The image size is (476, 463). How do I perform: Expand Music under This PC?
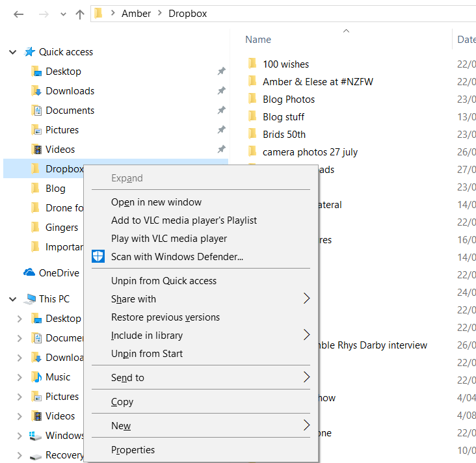click(20, 377)
